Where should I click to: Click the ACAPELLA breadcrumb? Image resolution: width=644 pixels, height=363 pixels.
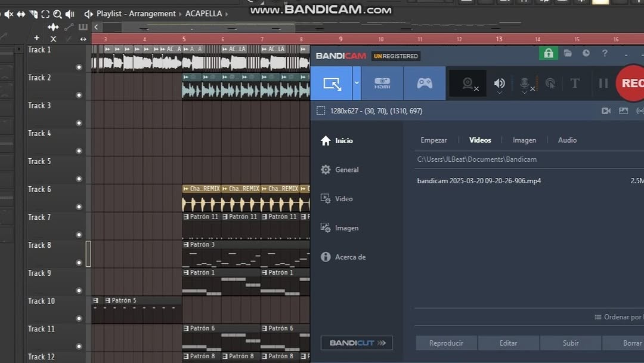click(203, 14)
